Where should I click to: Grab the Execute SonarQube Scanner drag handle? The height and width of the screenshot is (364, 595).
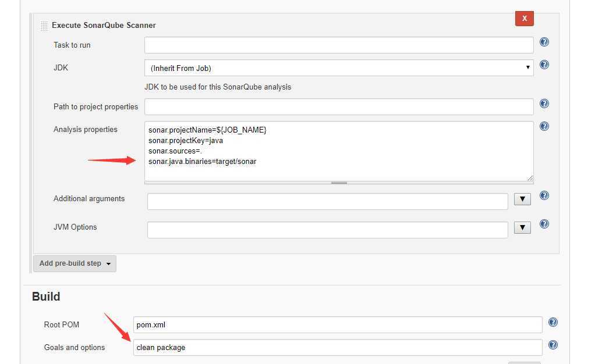[44, 26]
